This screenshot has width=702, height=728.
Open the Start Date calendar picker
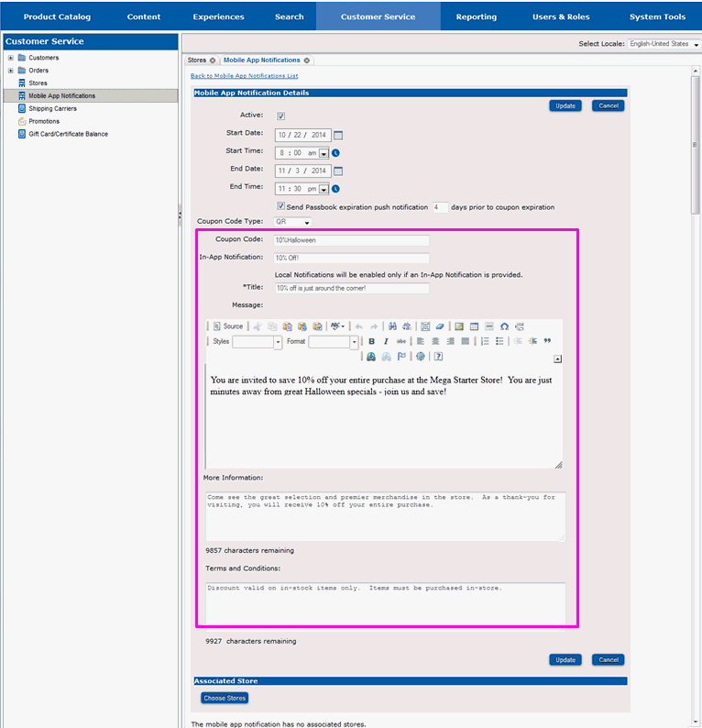338,135
